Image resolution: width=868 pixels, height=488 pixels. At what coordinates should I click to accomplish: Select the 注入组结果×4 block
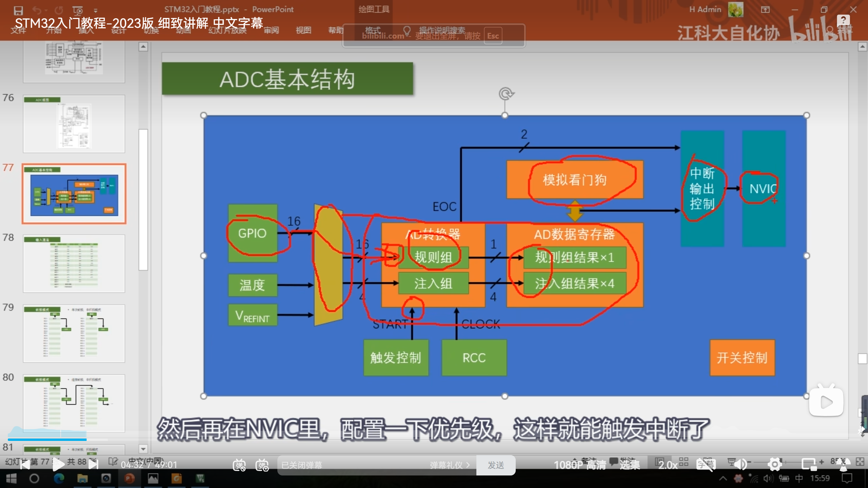pos(575,283)
